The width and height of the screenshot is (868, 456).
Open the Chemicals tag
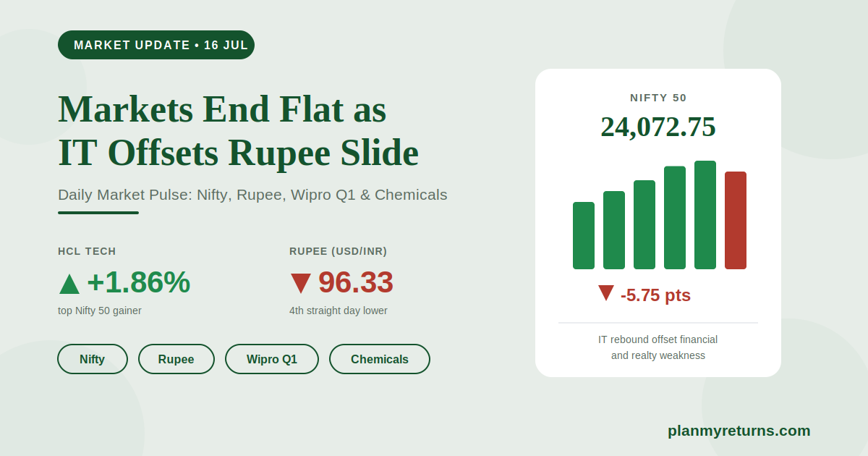(380, 359)
